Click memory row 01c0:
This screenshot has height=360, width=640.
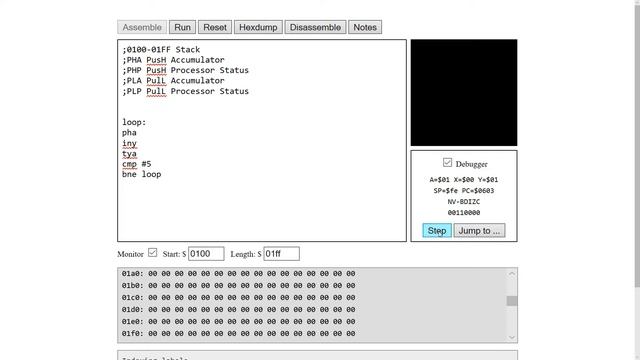[238, 298]
